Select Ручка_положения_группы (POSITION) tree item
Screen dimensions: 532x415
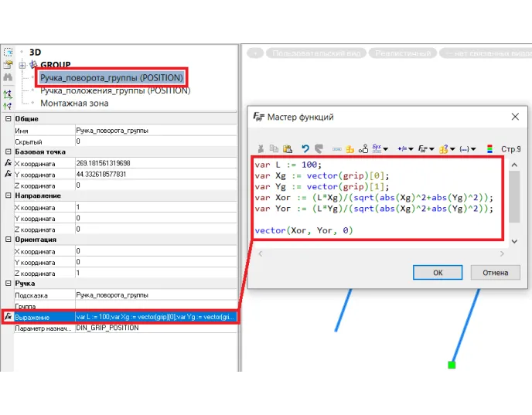point(115,90)
